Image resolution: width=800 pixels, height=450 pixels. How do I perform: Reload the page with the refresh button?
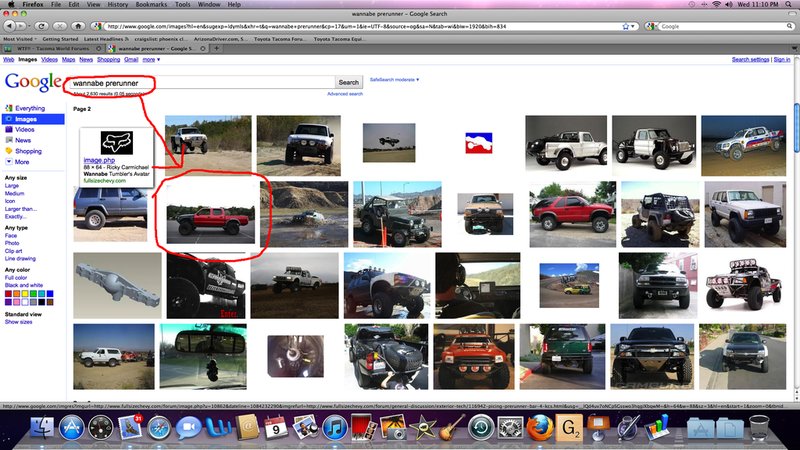click(41, 26)
